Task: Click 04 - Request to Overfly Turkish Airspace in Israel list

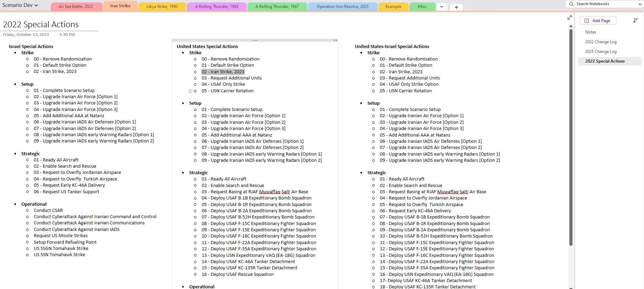Action: point(75,179)
